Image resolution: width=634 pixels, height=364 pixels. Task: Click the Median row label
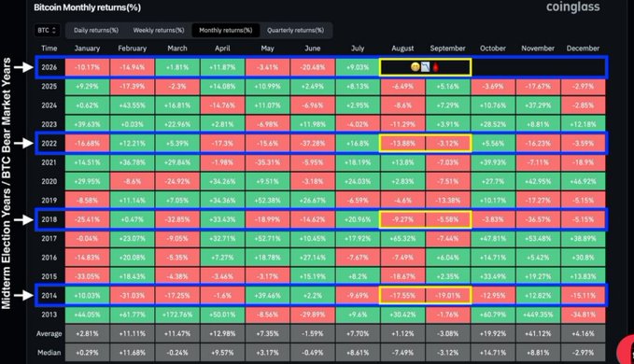point(49,352)
